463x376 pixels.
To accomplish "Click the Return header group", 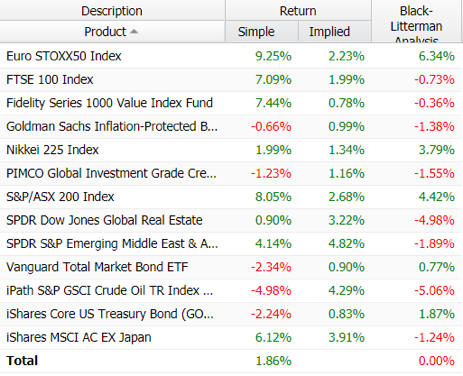I will 298,11.
